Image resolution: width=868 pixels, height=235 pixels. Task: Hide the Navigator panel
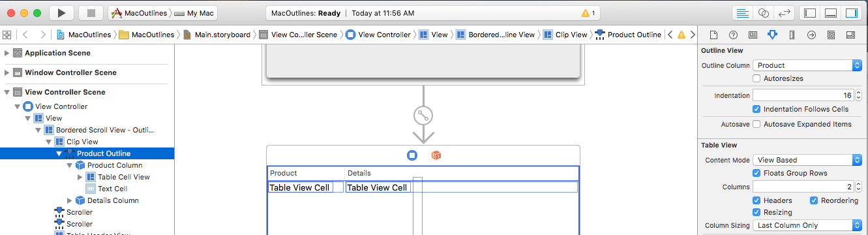(x=810, y=13)
